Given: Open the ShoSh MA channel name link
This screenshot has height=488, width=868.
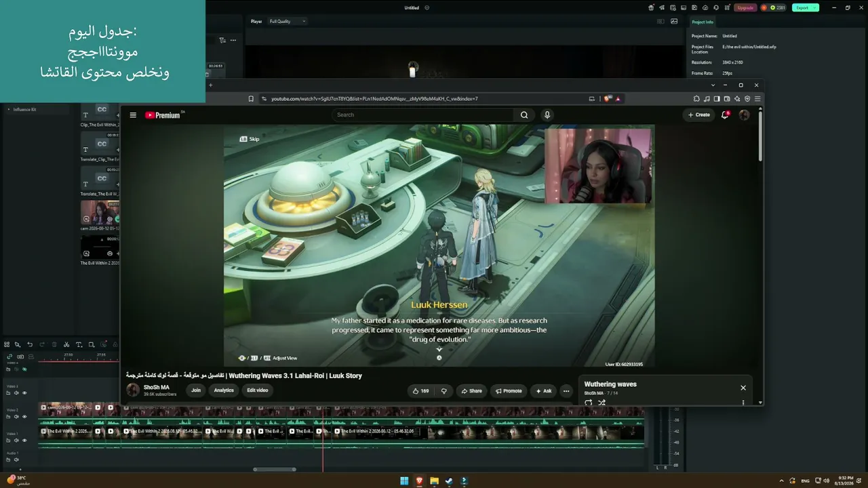Looking at the screenshot, I should (x=157, y=388).
